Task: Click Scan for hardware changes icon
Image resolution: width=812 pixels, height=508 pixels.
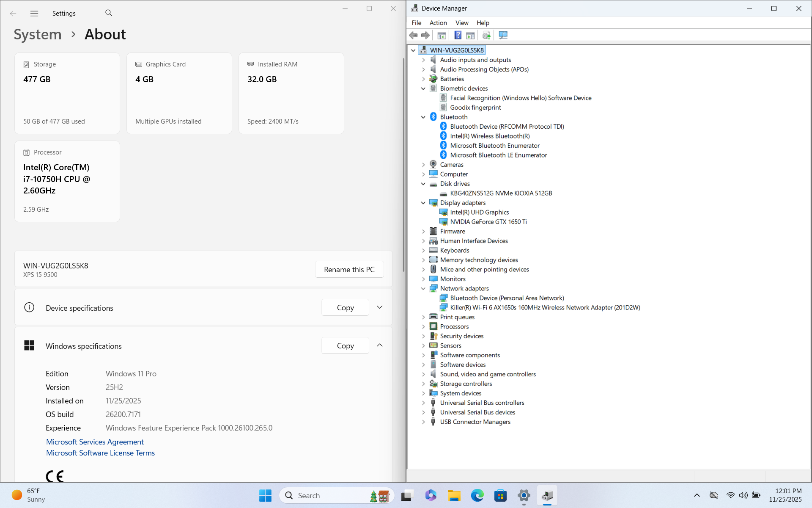Action: pyautogui.click(x=503, y=36)
